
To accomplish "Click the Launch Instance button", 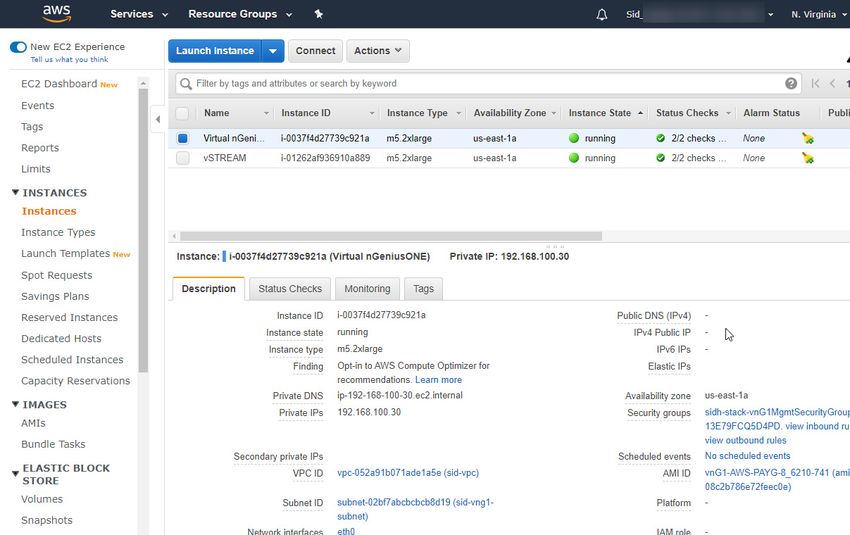I will (215, 51).
